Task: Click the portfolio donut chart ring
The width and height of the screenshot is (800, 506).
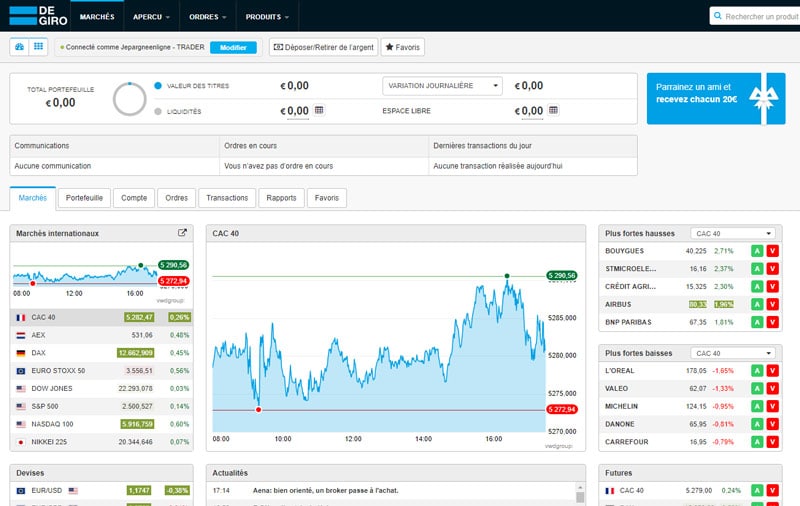Action: (130, 99)
